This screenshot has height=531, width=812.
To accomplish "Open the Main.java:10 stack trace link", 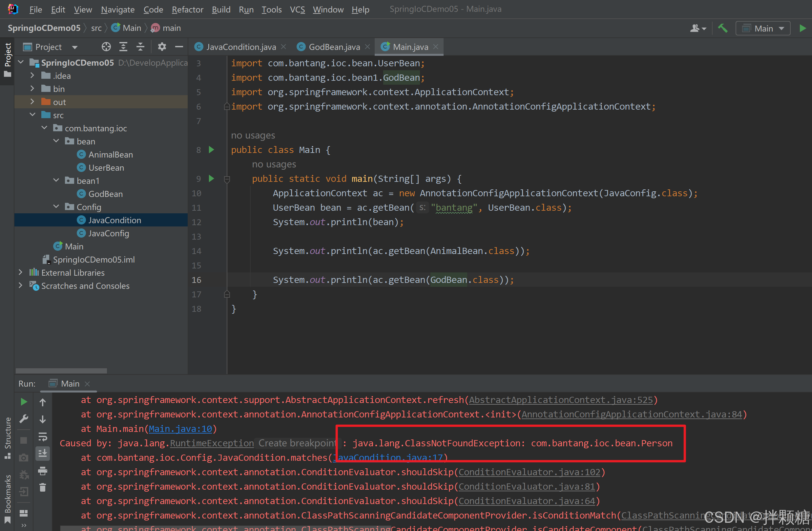I will (180, 429).
